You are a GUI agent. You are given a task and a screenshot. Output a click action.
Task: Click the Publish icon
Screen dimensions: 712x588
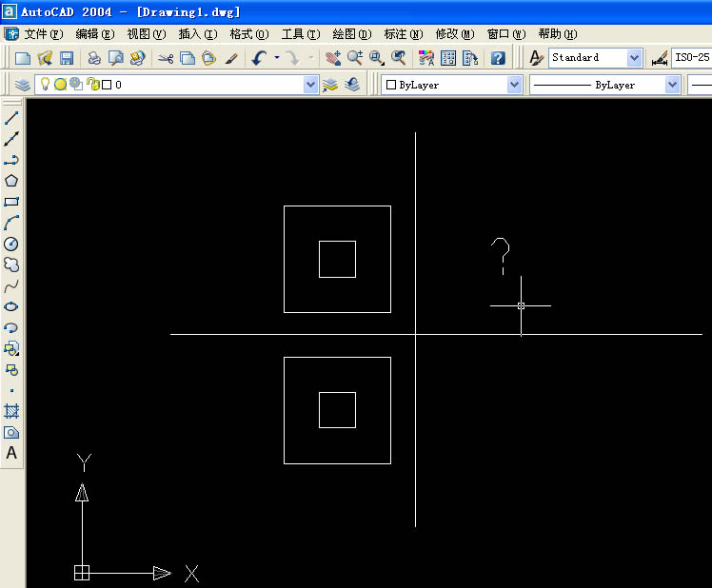[138, 58]
